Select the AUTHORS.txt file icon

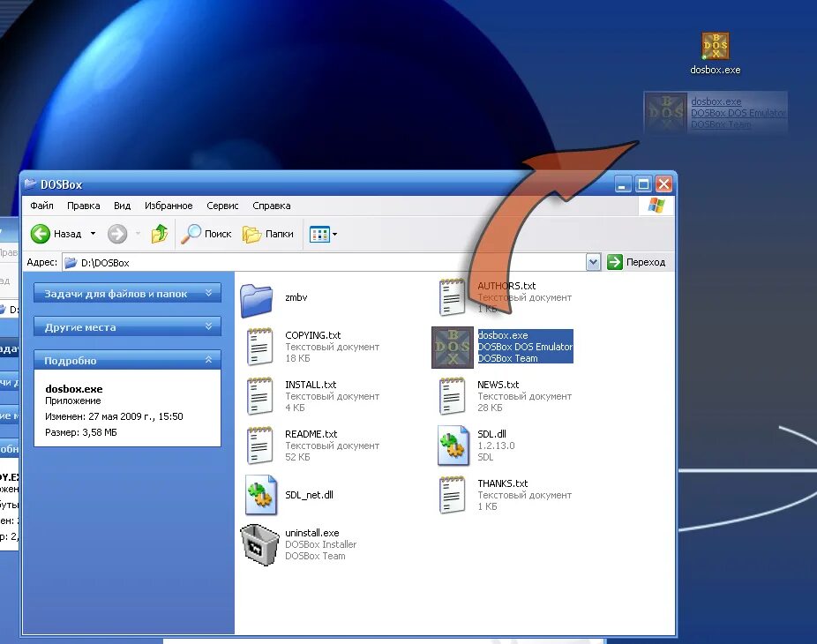click(x=453, y=296)
